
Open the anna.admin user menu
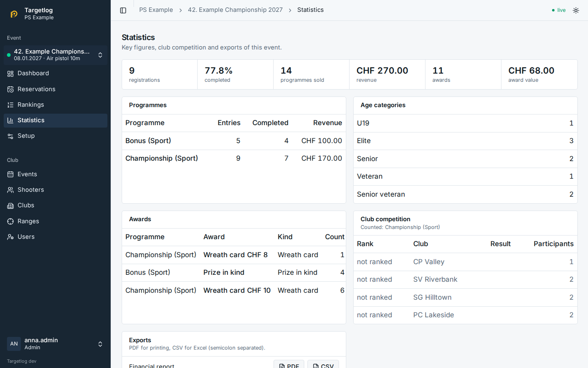(x=56, y=344)
